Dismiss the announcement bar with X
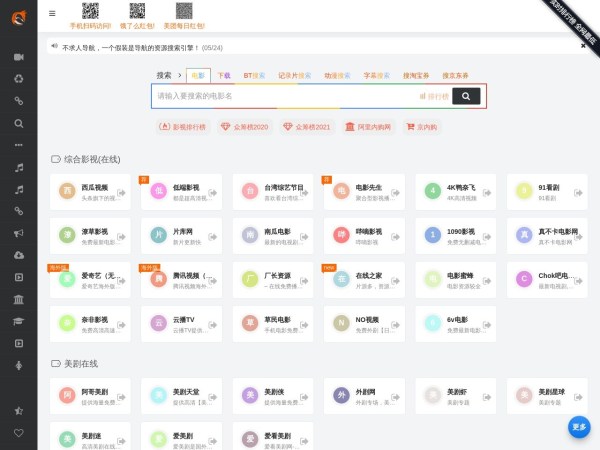 [583, 46]
